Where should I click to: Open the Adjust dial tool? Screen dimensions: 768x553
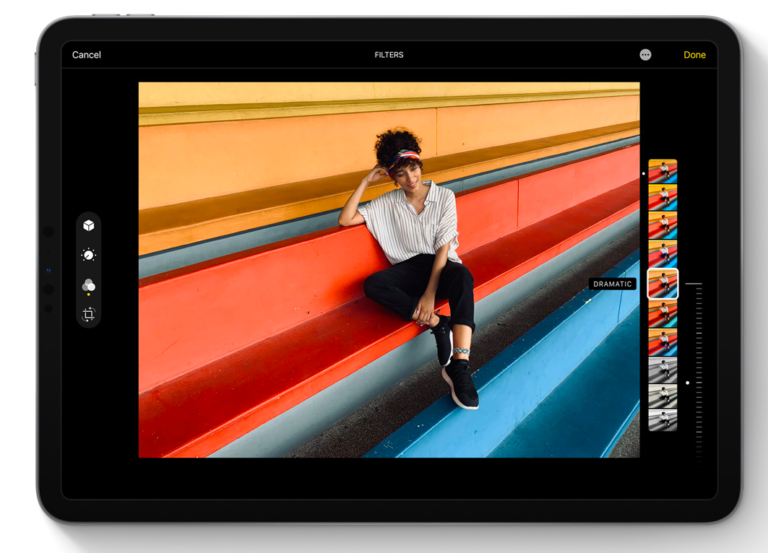coord(89,255)
